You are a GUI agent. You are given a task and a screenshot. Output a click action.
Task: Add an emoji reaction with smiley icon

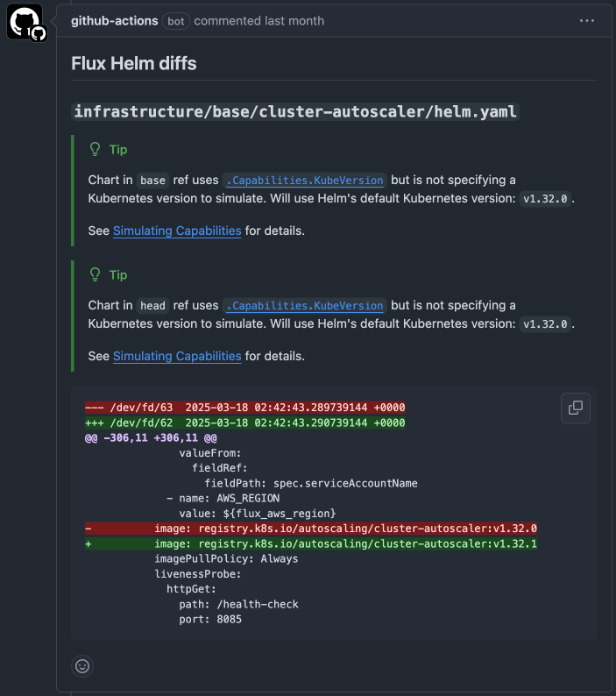pyautogui.click(x=82, y=666)
